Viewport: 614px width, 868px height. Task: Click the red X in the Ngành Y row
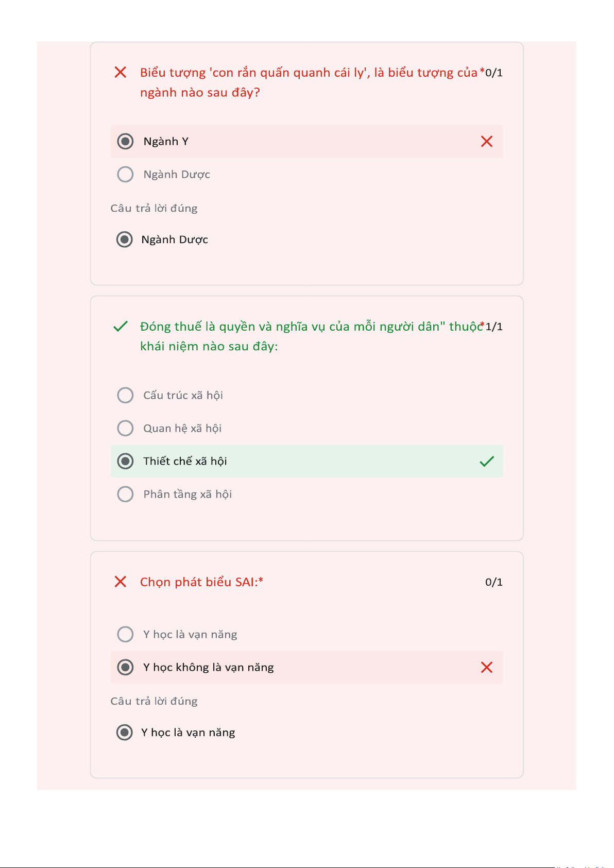[486, 142]
